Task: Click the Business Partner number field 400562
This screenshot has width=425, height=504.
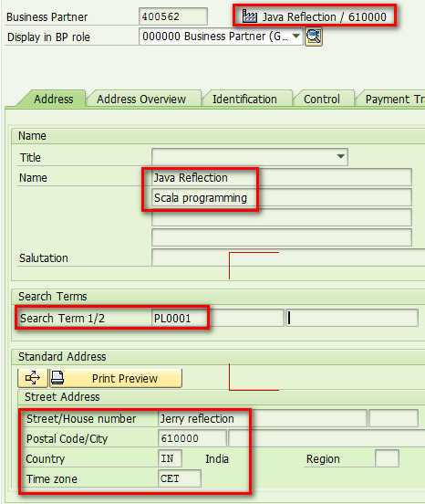Action: (x=173, y=16)
